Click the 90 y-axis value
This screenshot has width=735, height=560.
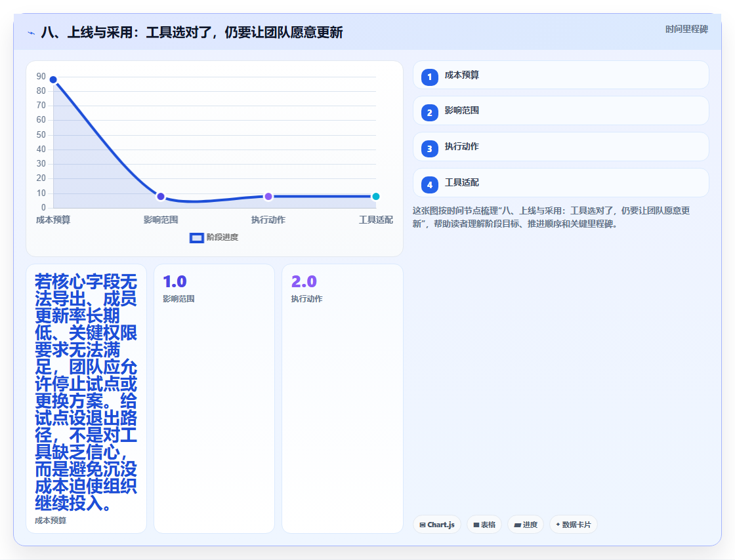coord(41,76)
